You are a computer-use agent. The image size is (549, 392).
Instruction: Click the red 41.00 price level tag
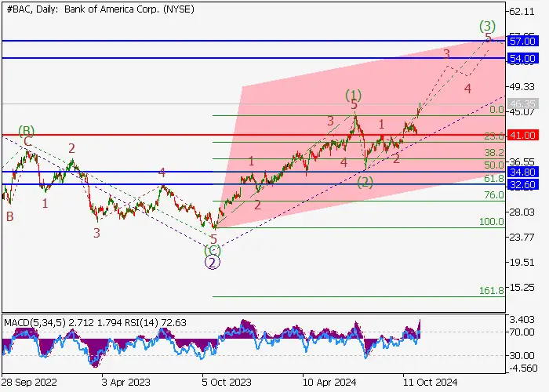522,135
